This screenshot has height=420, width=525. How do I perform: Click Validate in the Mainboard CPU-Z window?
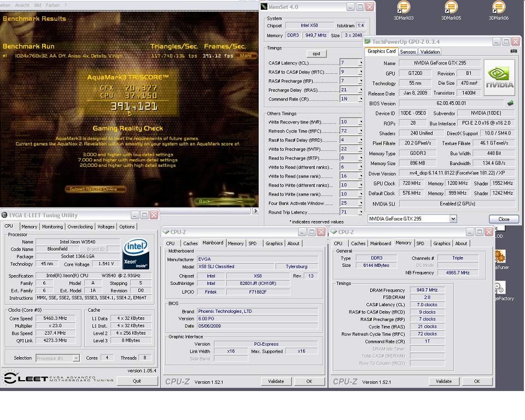tap(276, 381)
